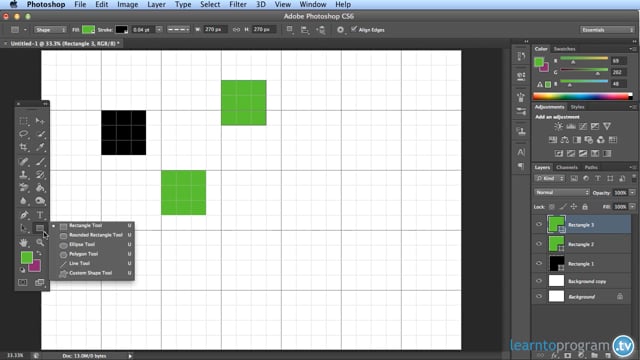Select the Clone Stamp tool
640x360 pixels.
tap(23, 175)
